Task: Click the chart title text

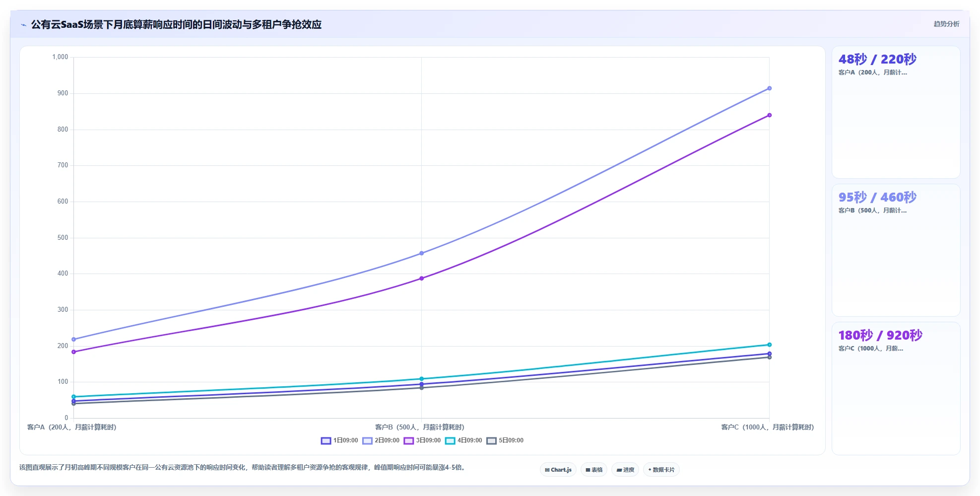Action: pos(176,24)
